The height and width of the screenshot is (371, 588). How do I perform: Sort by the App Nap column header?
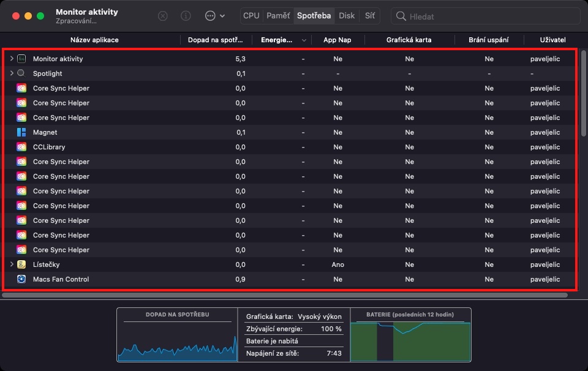click(337, 40)
